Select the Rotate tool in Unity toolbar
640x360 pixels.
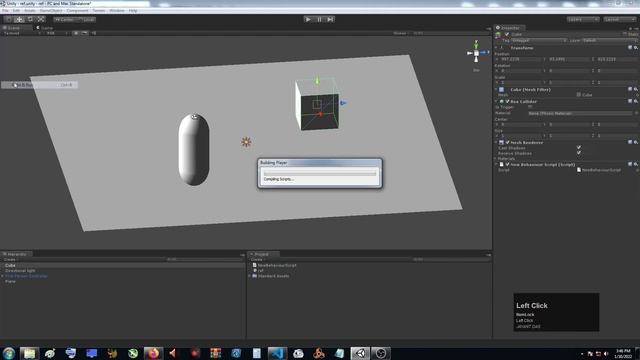(x=30, y=19)
